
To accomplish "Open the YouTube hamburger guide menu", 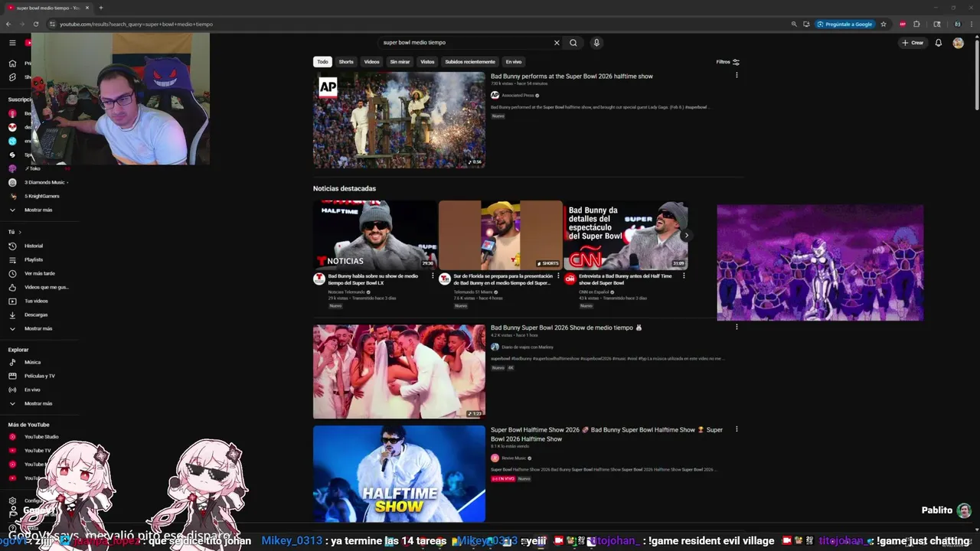I will pos(12,43).
